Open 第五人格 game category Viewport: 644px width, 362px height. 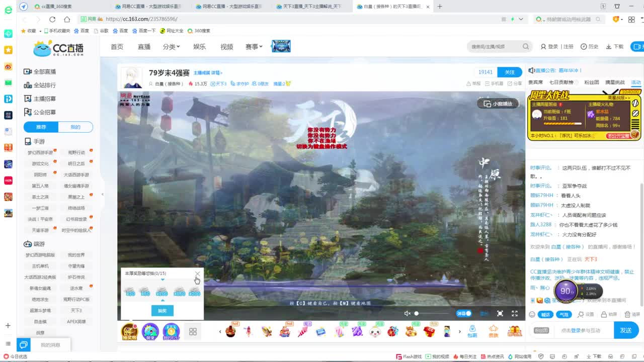40,186
